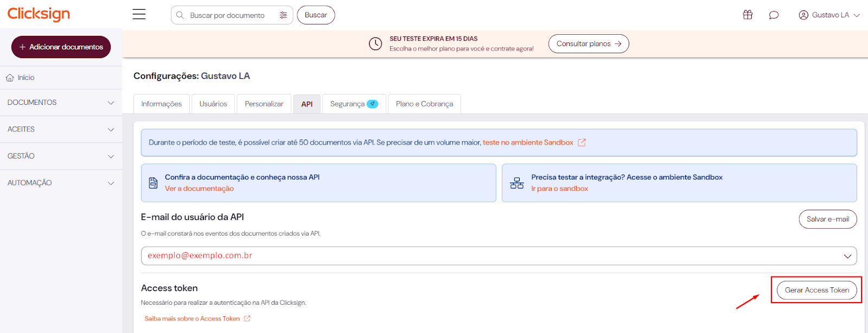Click the sandbox network icon
Screen dimensions: 868x333
(x=517, y=183)
